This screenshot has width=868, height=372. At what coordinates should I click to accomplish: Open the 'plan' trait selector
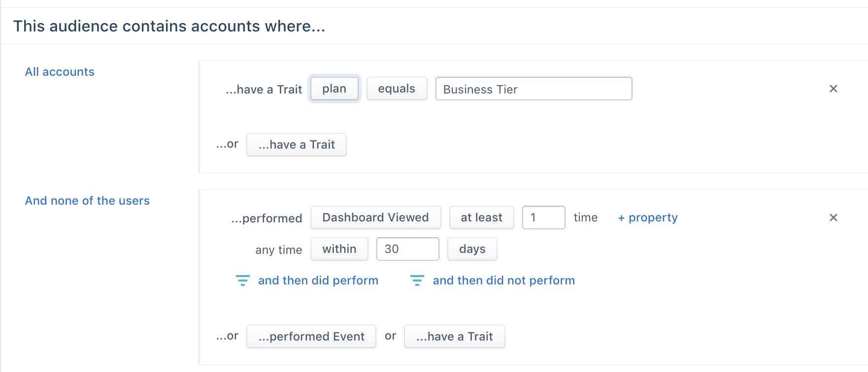[334, 89]
